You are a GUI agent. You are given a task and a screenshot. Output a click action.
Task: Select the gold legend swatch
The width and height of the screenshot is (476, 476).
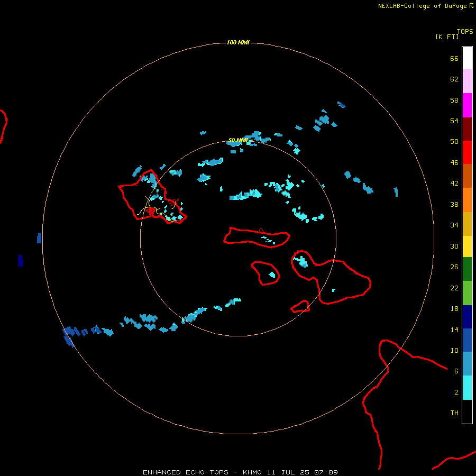coord(467,224)
